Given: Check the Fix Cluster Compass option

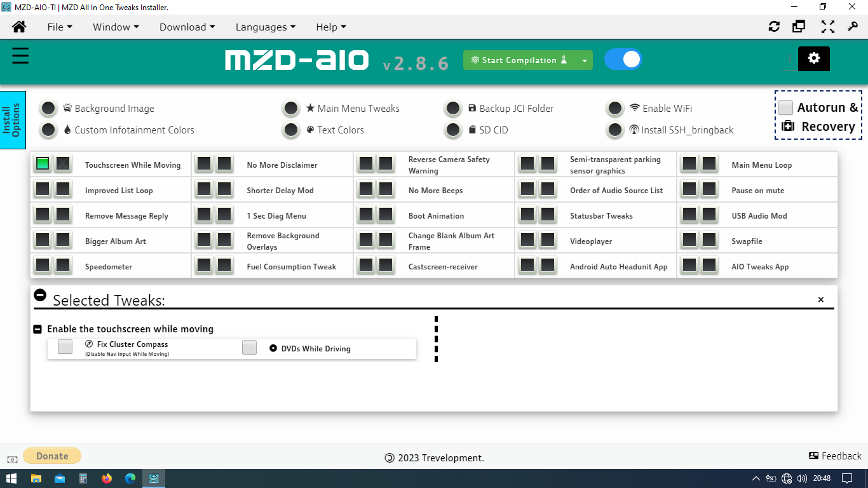Looking at the screenshot, I should (x=65, y=347).
